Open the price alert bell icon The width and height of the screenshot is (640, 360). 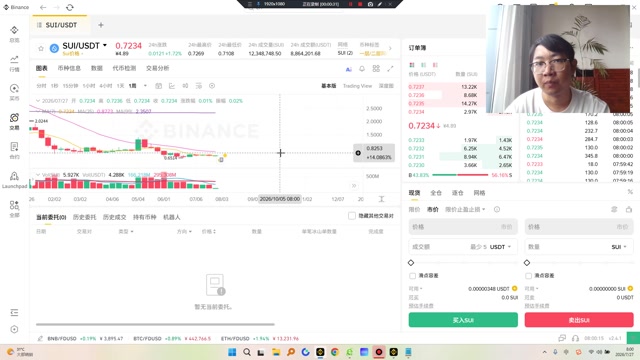(x=362, y=69)
